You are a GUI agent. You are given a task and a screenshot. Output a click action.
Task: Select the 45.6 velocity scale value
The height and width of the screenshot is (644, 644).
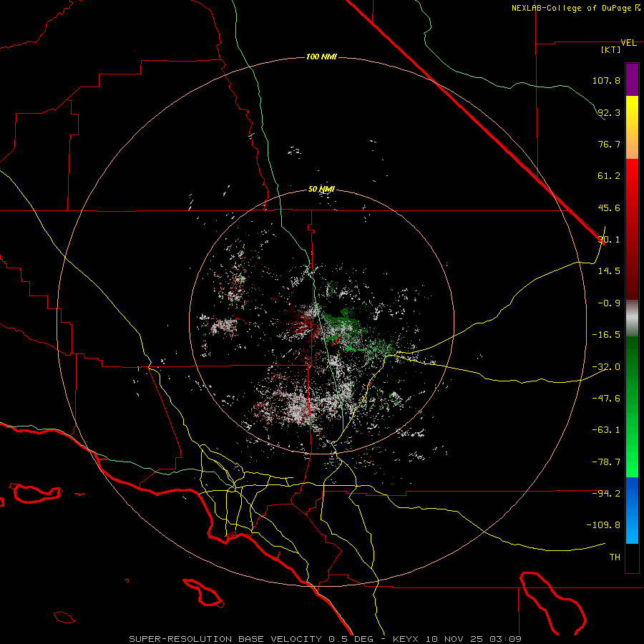(609, 208)
